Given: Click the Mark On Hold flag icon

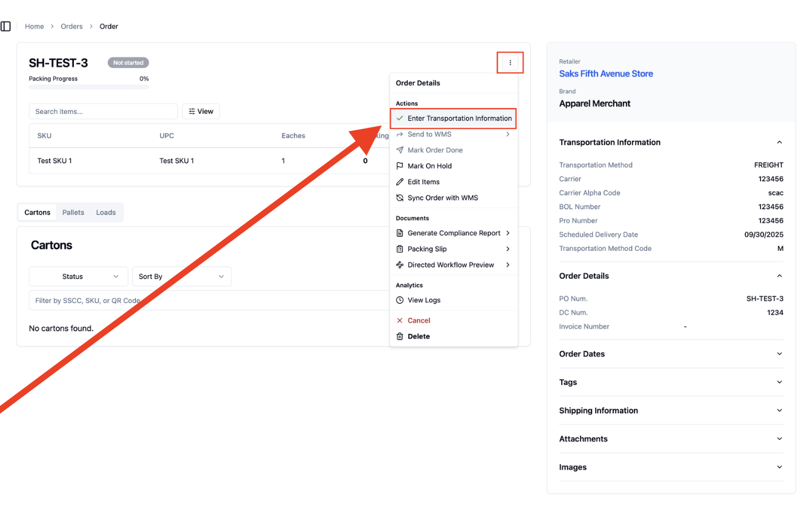Looking at the screenshot, I should [x=399, y=166].
